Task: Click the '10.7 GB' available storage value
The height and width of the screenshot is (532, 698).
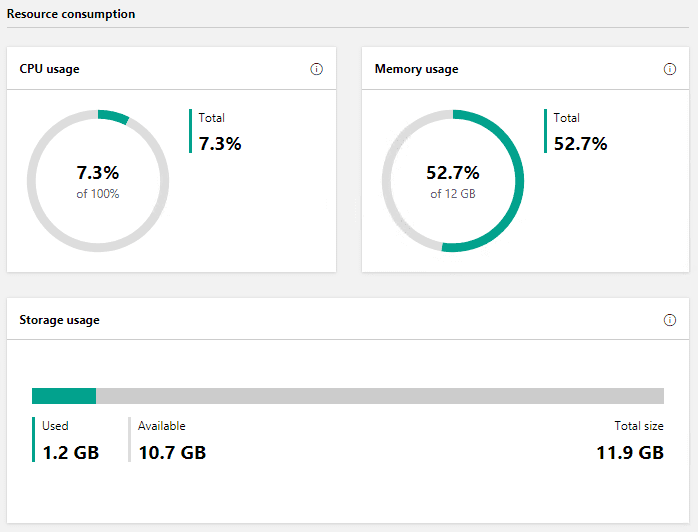Action: (172, 453)
